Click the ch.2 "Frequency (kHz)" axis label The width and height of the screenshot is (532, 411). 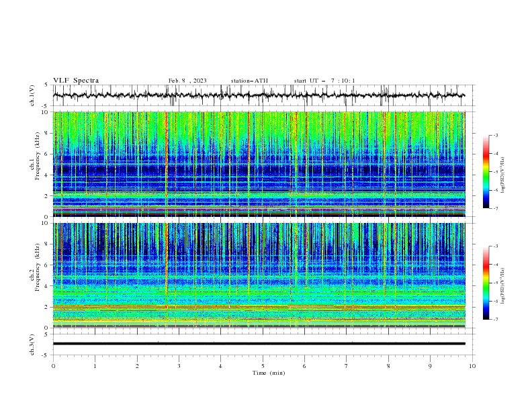point(37,267)
